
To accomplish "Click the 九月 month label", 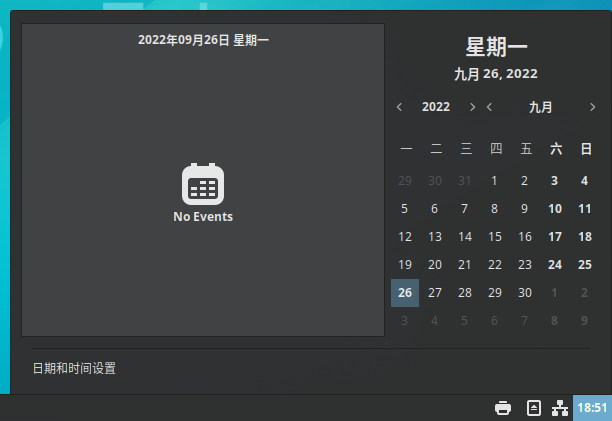I will [540, 107].
